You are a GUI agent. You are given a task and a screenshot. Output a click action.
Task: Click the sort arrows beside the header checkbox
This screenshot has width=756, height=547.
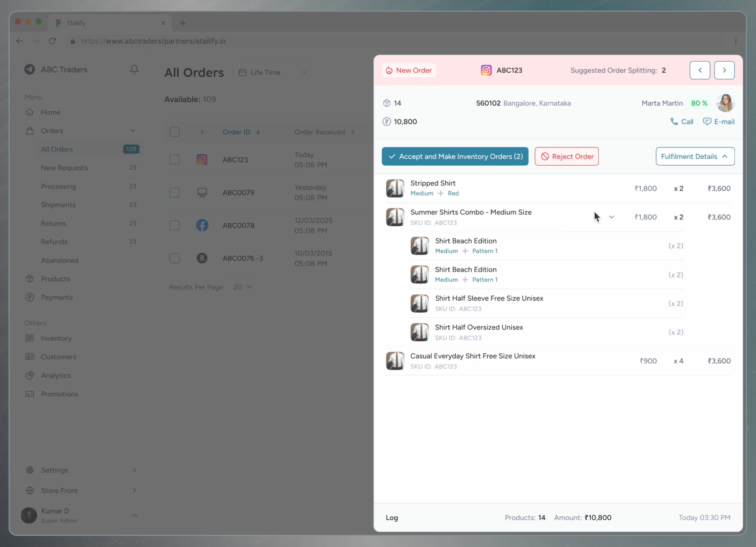click(202, 132)
